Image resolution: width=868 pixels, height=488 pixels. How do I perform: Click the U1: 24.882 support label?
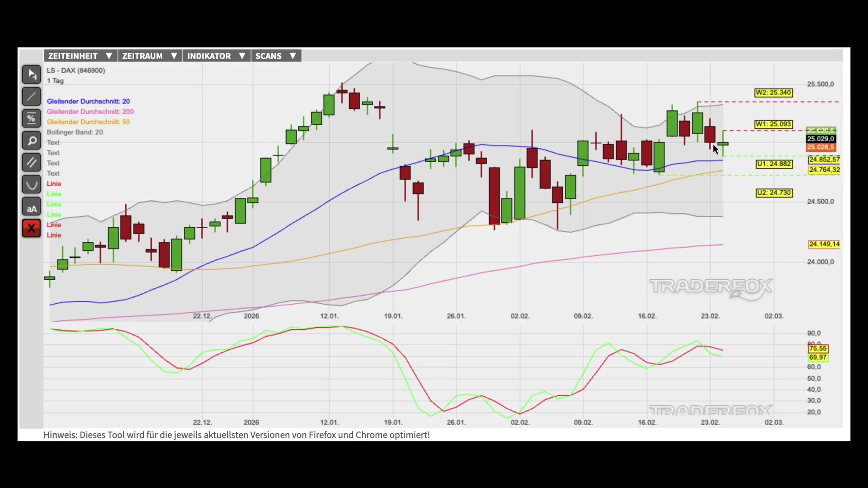[x=774, y=164]
